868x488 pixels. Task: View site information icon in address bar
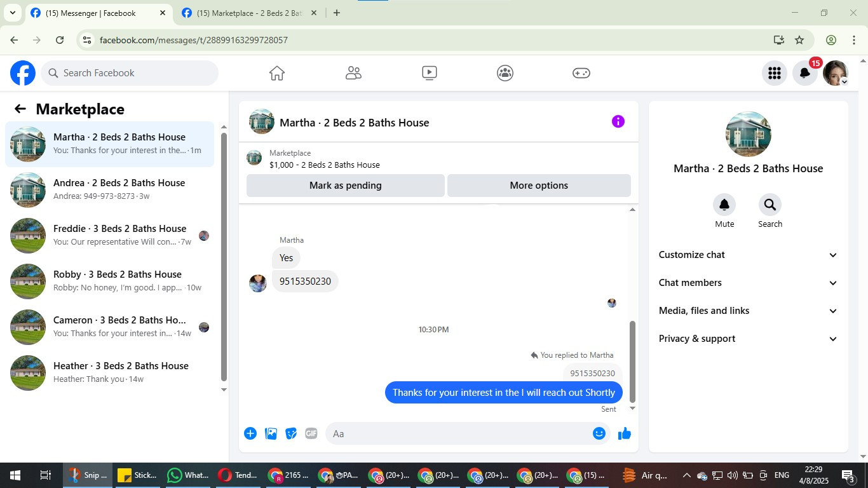click(x=88, y=40)
